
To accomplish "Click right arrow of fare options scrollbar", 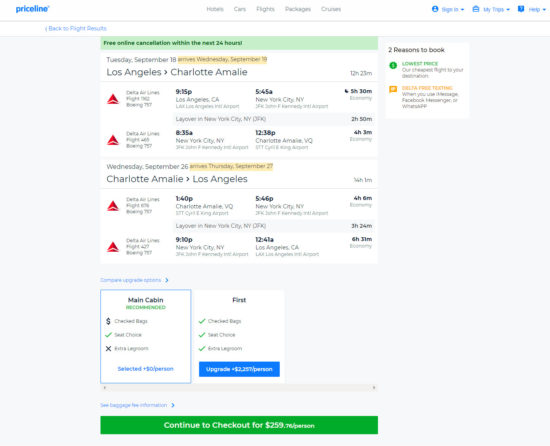I will click(x=374, y=388).
